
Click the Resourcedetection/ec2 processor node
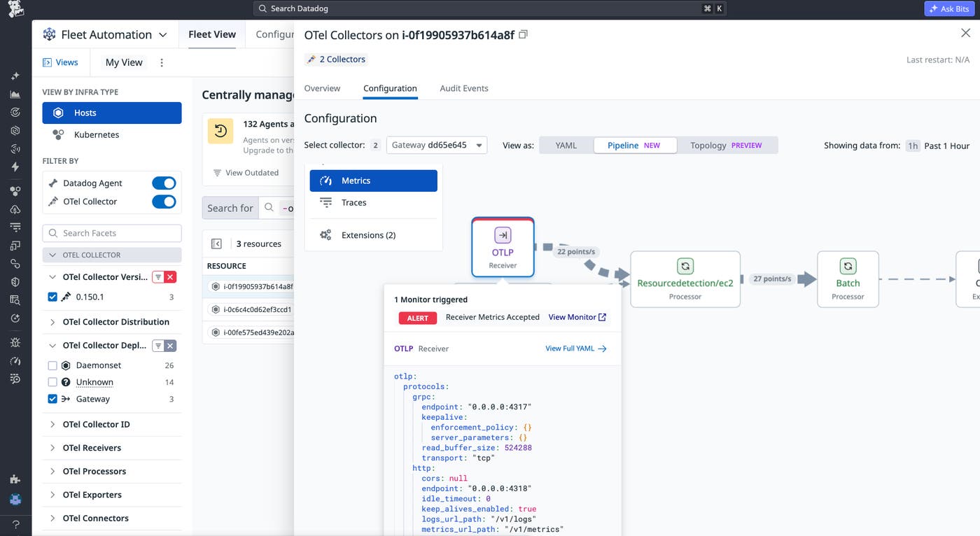click(685, 279)
